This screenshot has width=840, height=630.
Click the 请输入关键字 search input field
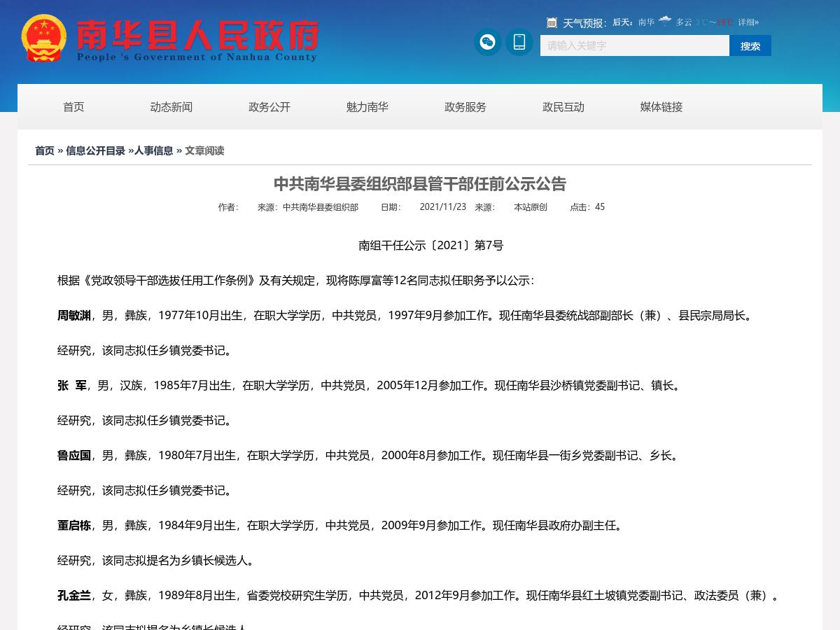pos(634,45)
